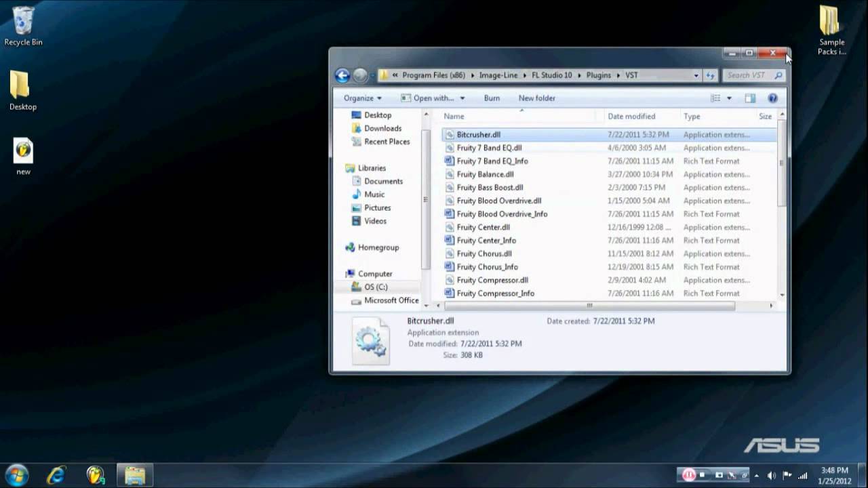Click Program Files (x86) in address breadcrumb
The width and height of the screenshot is (868, 488).
coord(435,75)
